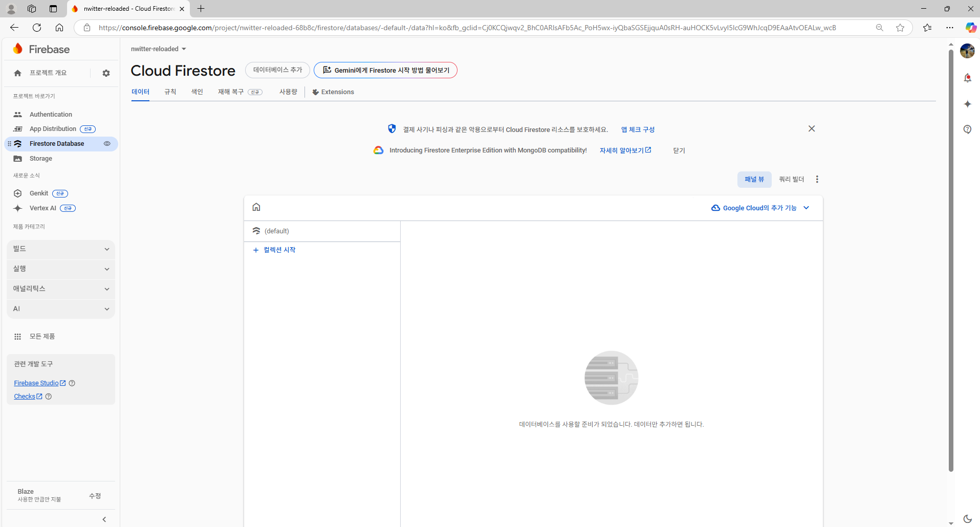This screenshot has height=527, width=980.
Task: Open the Gemini sparkle assistant
Action: (967, 104)
